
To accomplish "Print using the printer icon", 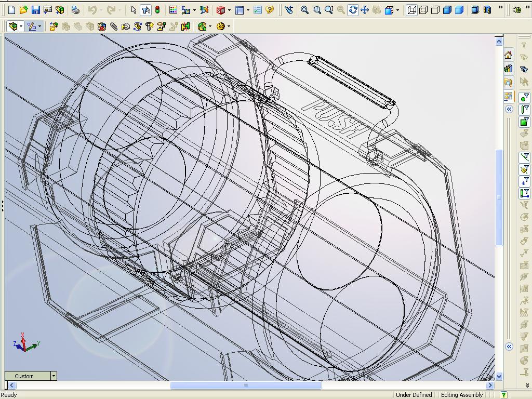I will (76, 10).
